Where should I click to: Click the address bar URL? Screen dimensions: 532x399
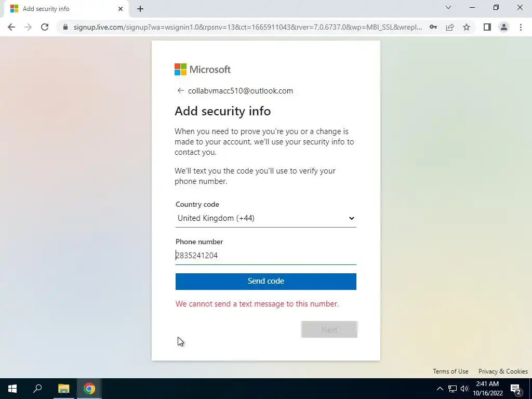point(248,27)
